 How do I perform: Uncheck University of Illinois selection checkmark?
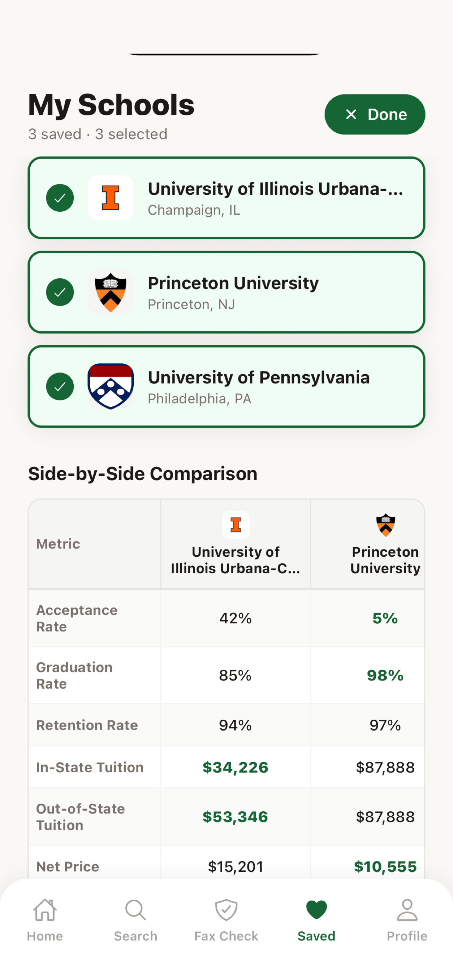(x=60, y=198)
